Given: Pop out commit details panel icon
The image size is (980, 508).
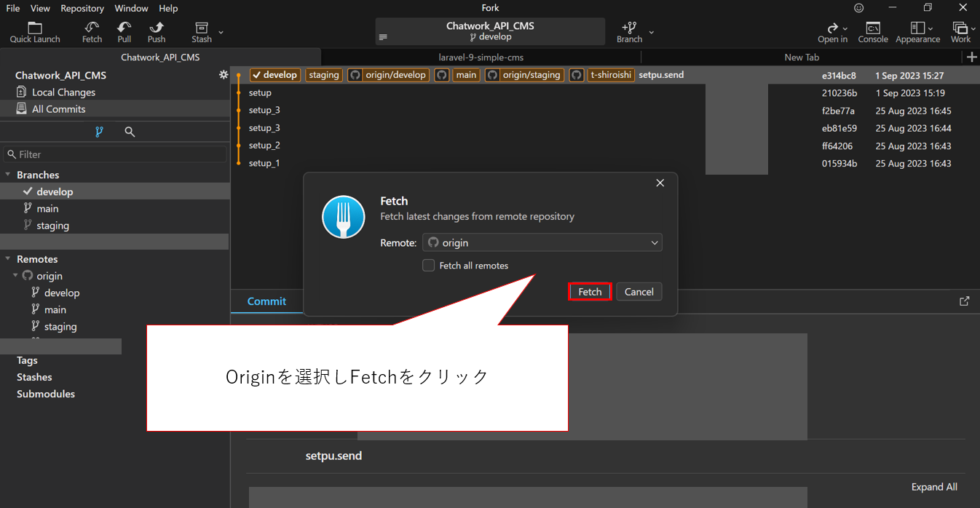Looking at the screenshot, I should [x=965, y=301].
